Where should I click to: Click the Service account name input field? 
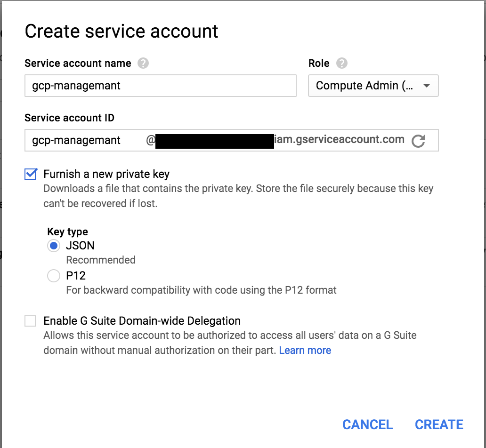pos(160,86)
